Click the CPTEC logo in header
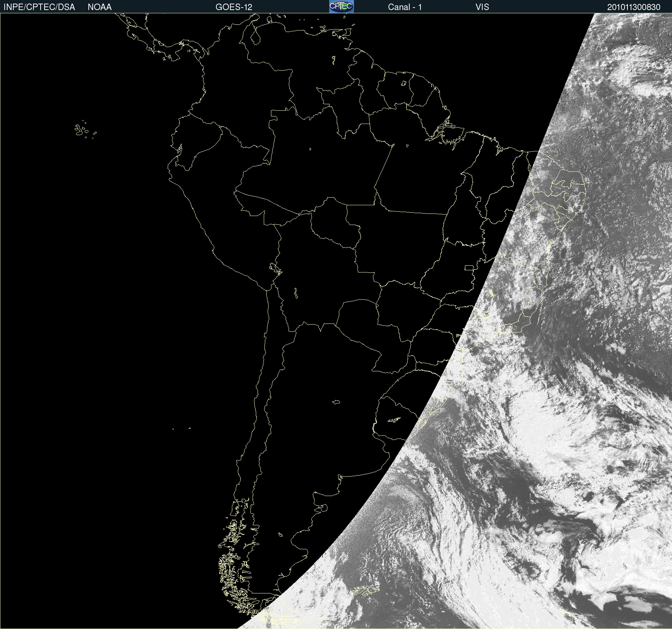Image resolution: width=672 pixels, height=629 pixels. (341, 6)
